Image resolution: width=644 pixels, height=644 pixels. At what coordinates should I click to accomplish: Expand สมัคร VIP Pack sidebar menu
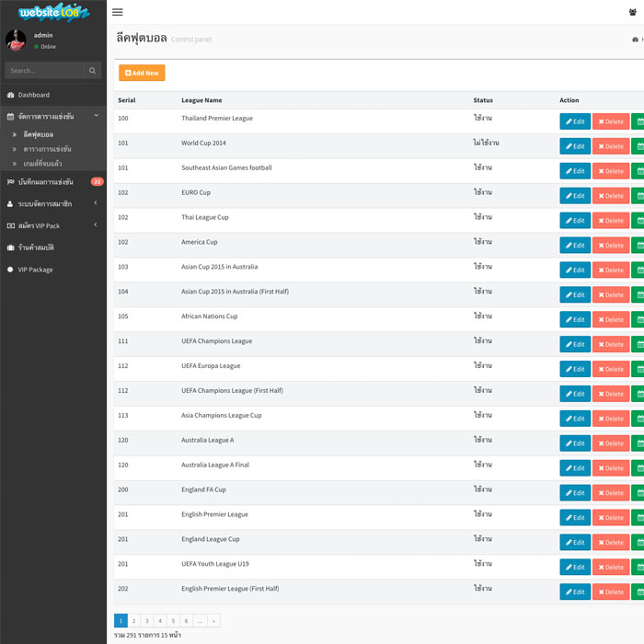pos(53,225)
